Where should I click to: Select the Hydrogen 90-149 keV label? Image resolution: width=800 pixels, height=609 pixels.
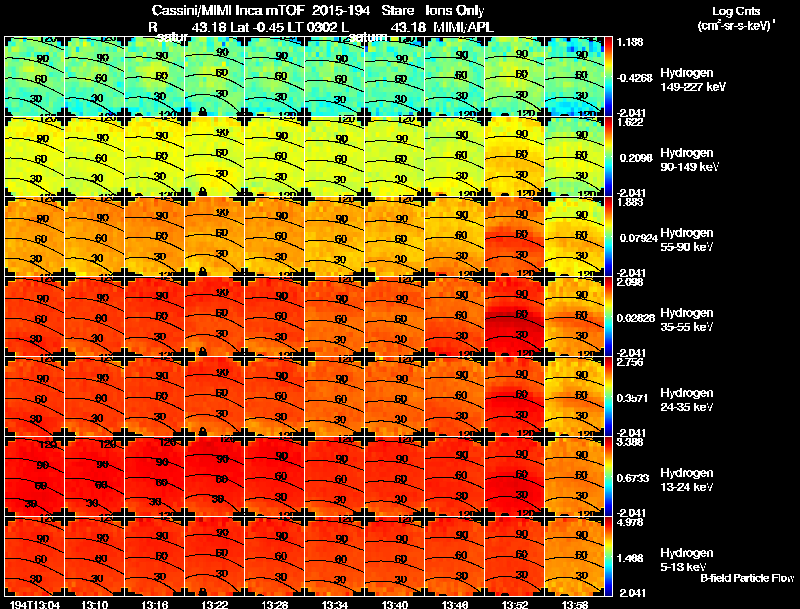[690, 160]
